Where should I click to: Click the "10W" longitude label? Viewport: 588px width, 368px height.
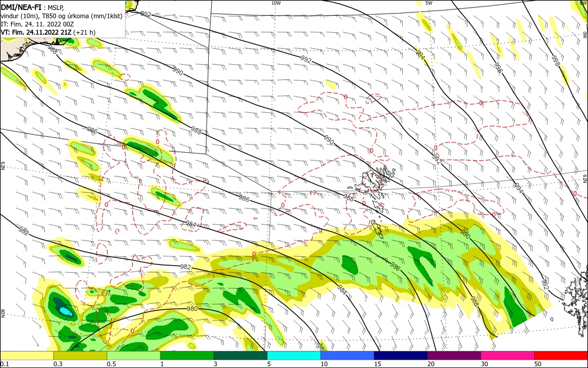coord(276,3)
